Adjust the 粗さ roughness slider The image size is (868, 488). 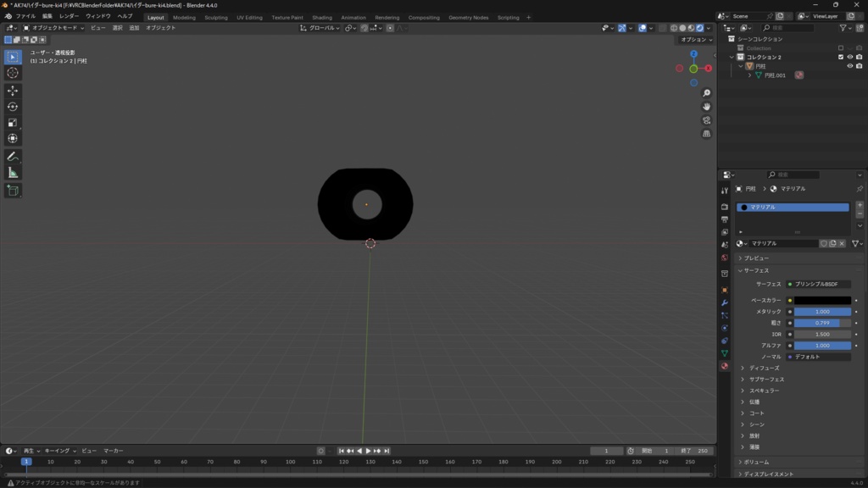click(x=822, y=323)
